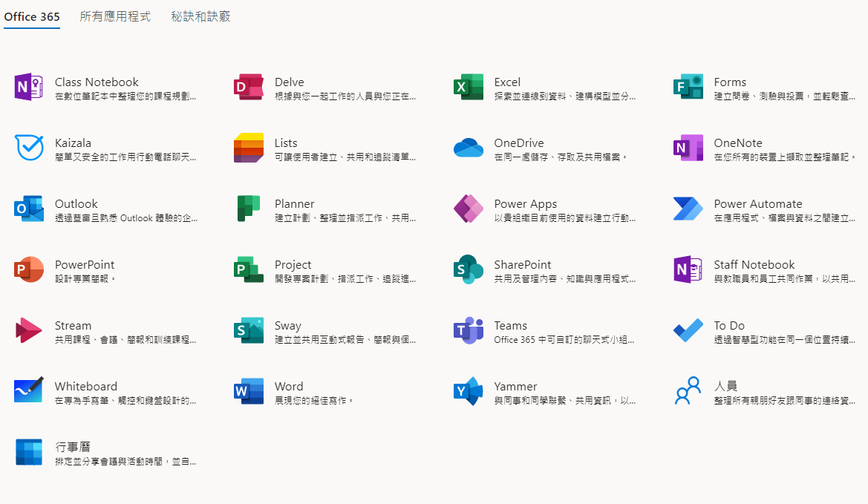Click the '設計專業簡報。' description text
The height and width of the screenshot is (504, 868).
point(85,279)
